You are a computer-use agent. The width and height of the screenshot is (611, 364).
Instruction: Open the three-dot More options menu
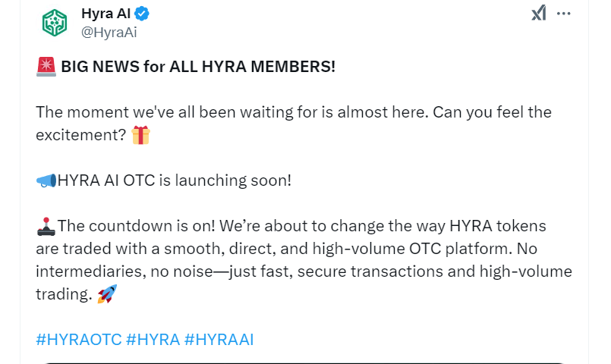coord(564,13)
